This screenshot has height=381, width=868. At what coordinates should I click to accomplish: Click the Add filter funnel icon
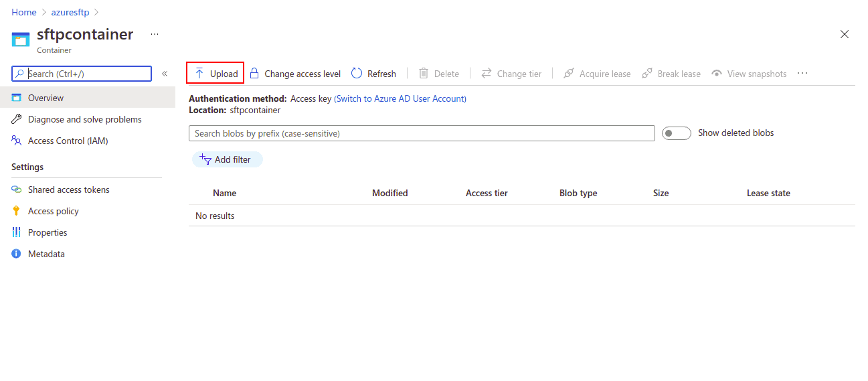[205, 159]
